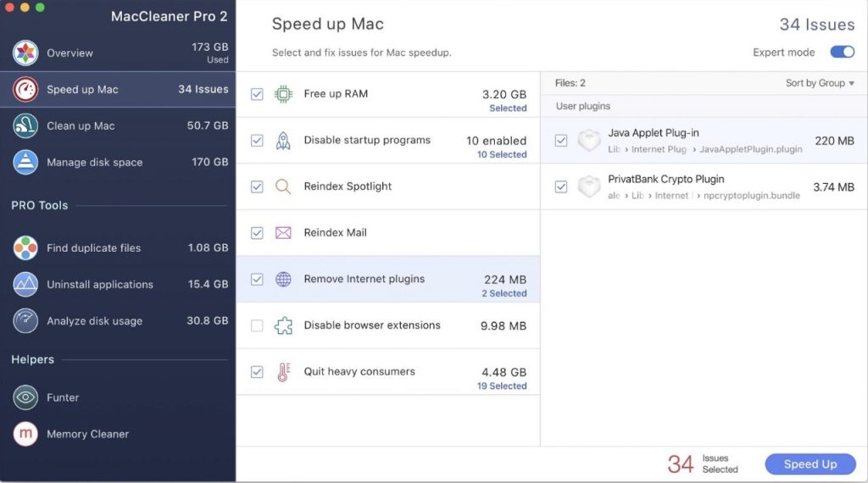Click '2 Selected' under Internet plugins

504,294
